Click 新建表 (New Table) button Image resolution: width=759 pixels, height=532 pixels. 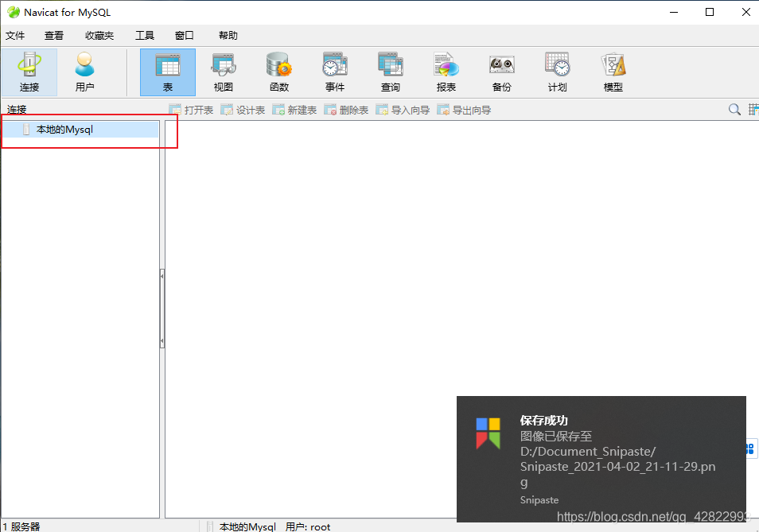click(x=295, y=111)
